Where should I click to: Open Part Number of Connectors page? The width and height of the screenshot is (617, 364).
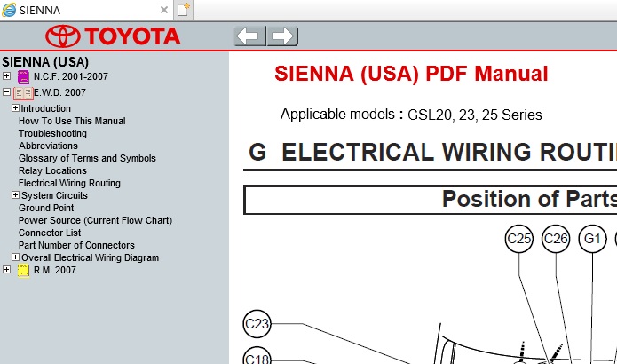point(76,246)
